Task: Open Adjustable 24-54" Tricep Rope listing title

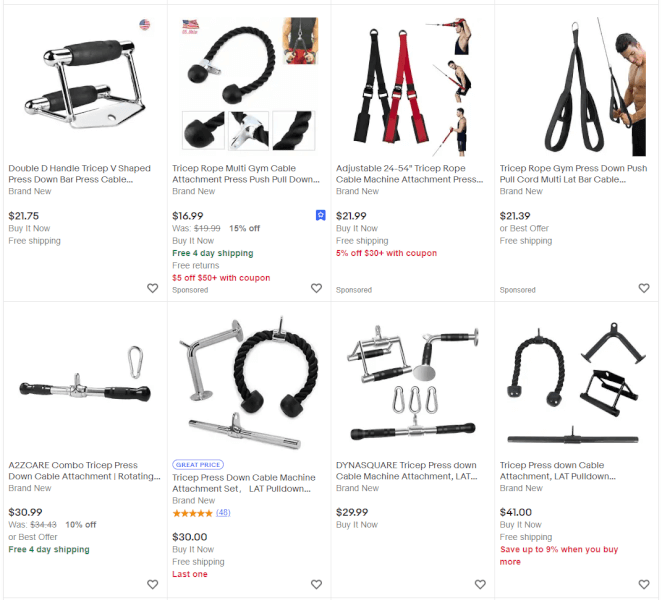Action: click(410, 174)
